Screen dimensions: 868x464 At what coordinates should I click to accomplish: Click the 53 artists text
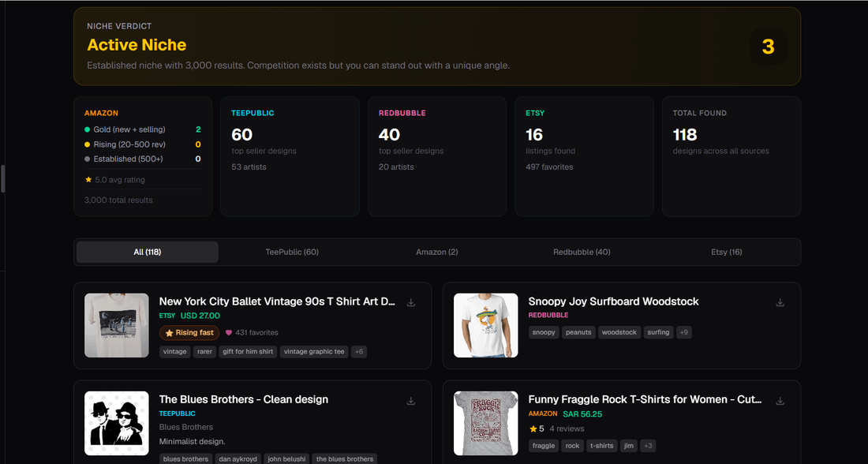click(x=249, y=167)
